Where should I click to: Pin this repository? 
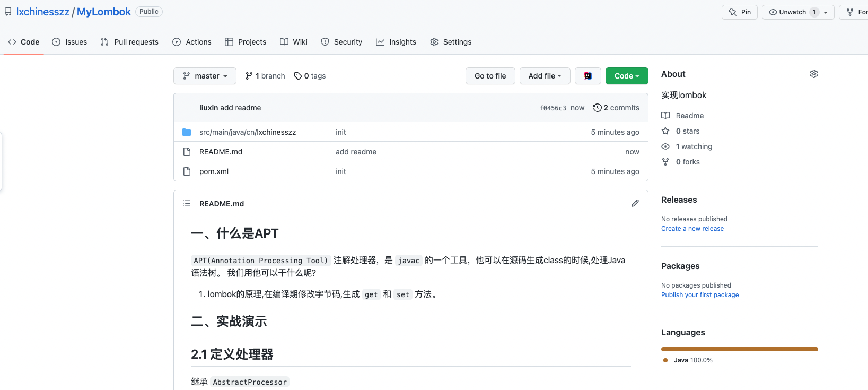(740, 12)
